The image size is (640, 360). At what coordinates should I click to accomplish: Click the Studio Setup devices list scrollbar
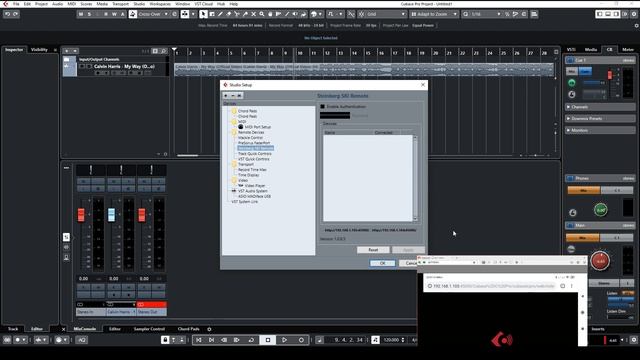415,178
